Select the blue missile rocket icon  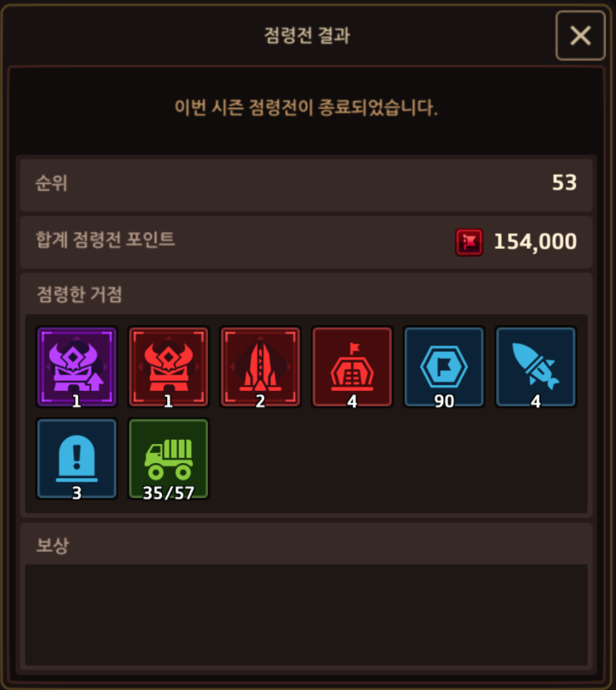click(536, 367)
